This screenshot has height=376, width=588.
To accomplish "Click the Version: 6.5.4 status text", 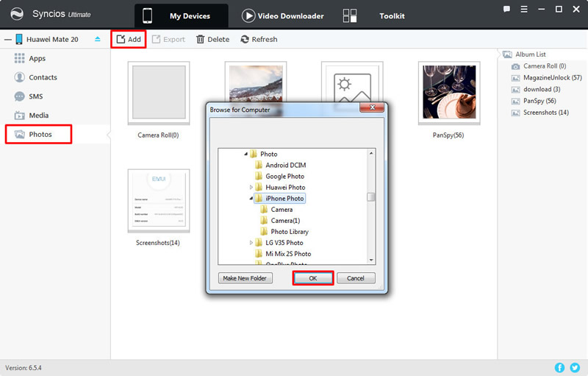I will point(24,368).
